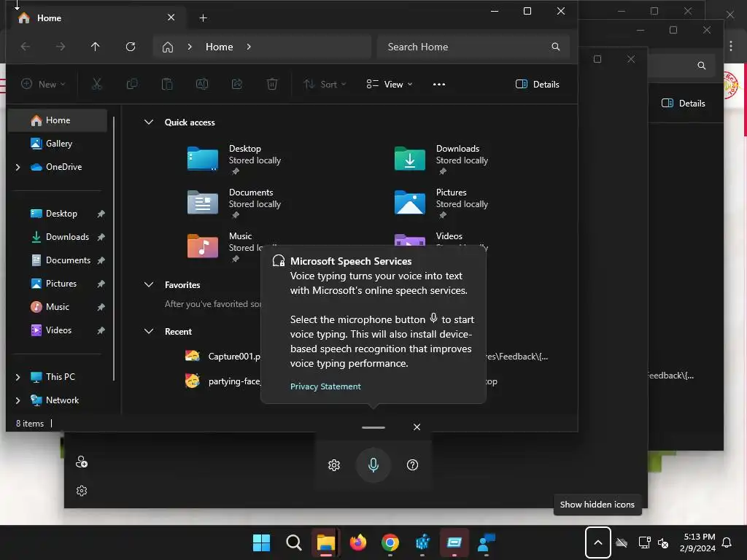747x560 pixels.
Task: Click the Copy toolbar icon
Action: tap(132, 85)
